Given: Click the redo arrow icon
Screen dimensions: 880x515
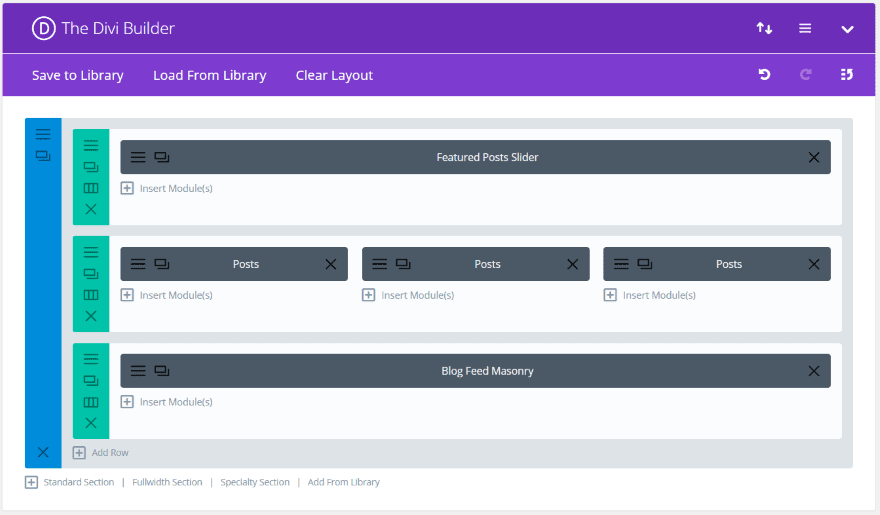Looking at the screenshot, I should (x=805, y=74).
